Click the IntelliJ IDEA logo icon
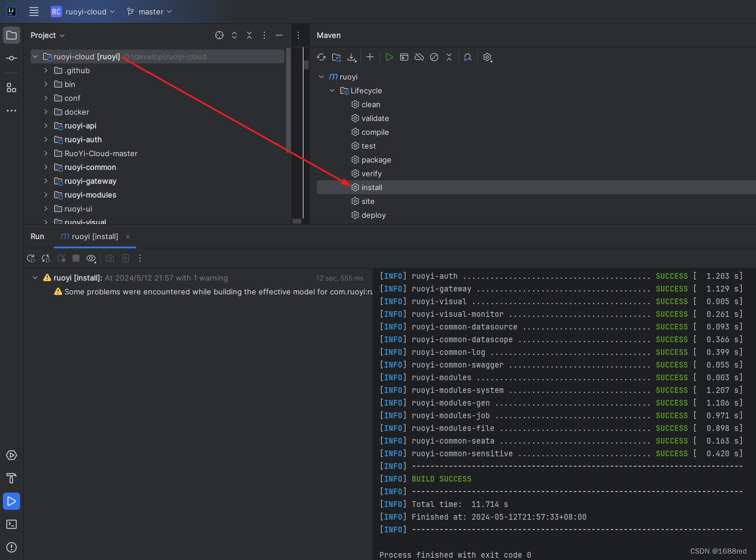Screen dimensions: 756x560 (x=11, y=11)
